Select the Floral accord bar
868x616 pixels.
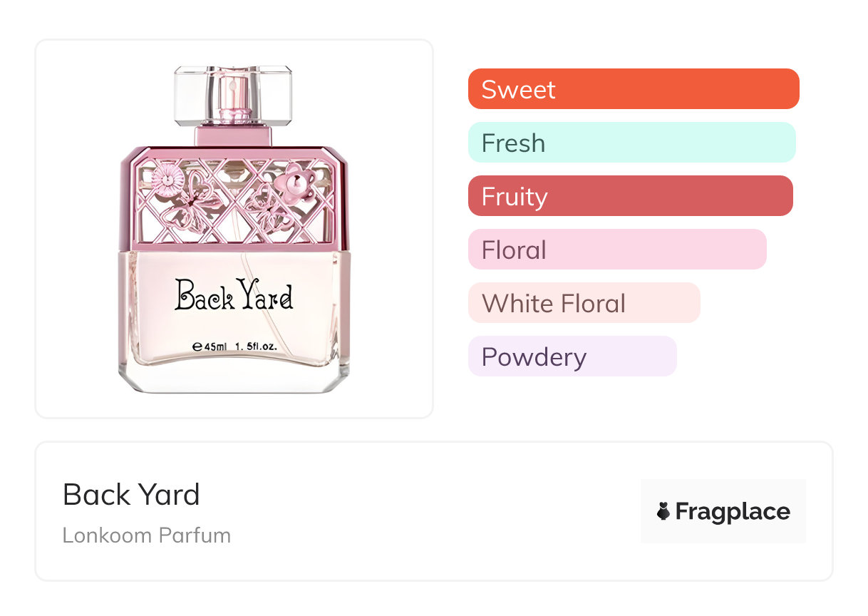[x=616, y=250]
